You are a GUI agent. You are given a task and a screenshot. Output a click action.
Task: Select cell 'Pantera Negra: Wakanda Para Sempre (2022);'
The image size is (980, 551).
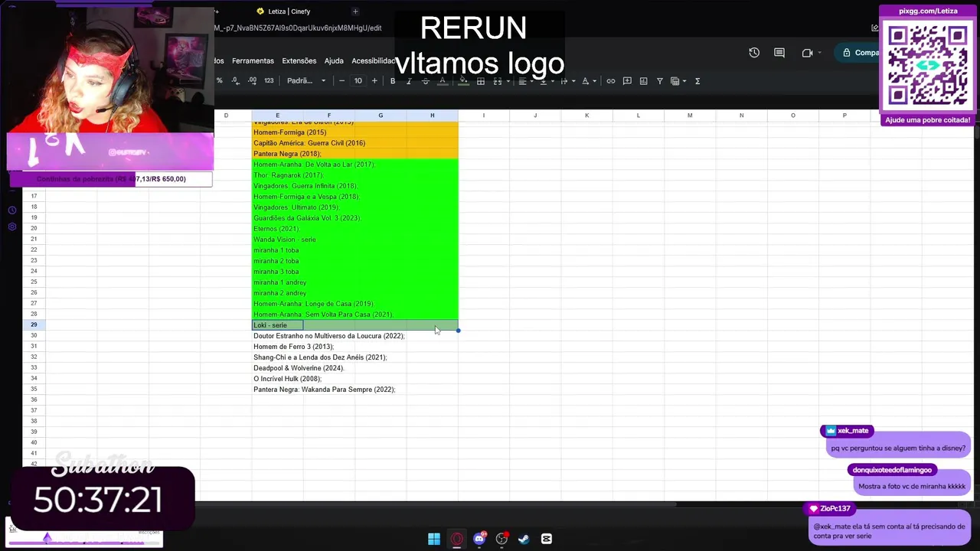pyautogui.click(x=324, y=390)
